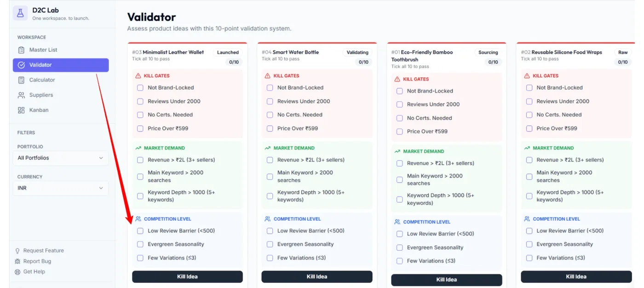Click the Report Bug icon
This screenshot has height=288, width=644.
[x=17, y=261]
